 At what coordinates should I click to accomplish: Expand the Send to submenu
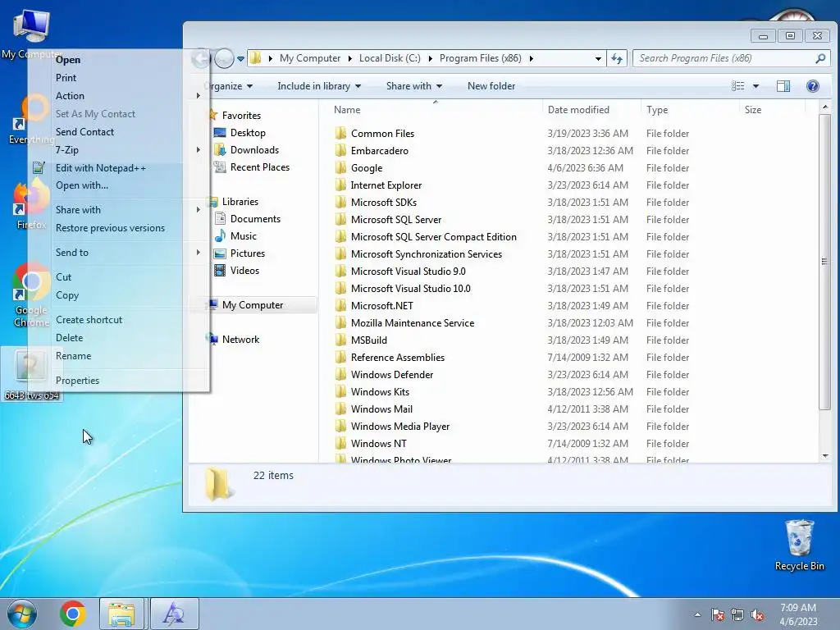coord(118,253)
